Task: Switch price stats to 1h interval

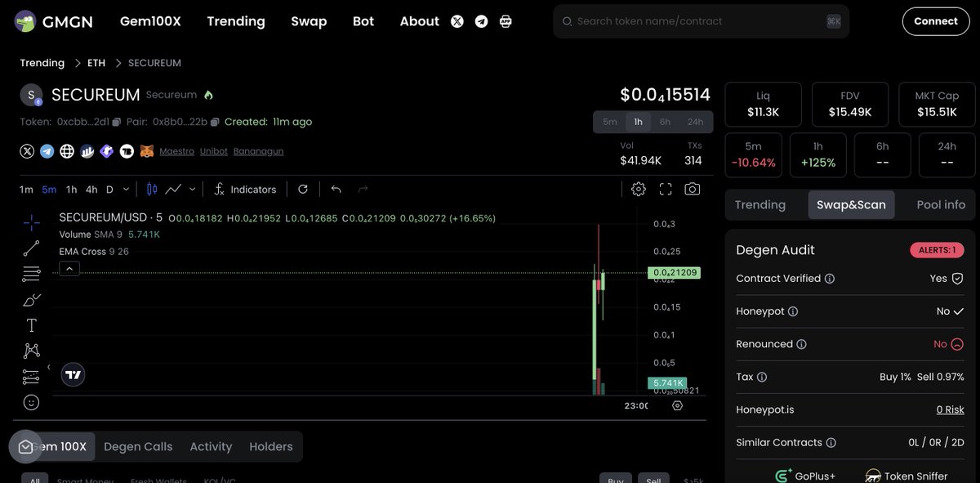Action: tap(638, 122)
